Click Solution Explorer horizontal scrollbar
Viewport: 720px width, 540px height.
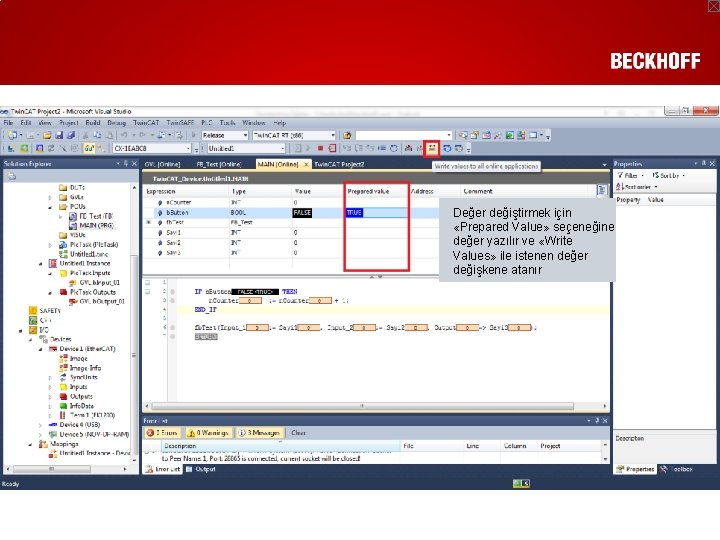[51, 469]
